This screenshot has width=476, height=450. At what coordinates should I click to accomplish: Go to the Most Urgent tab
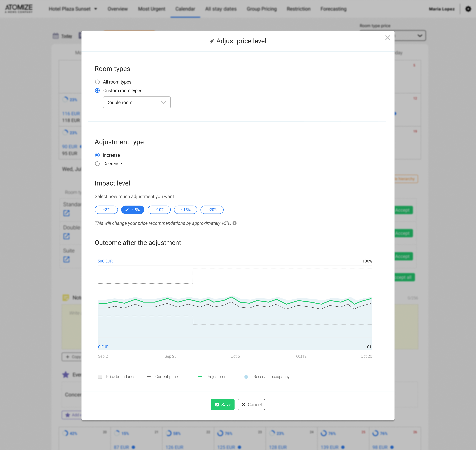151,9
